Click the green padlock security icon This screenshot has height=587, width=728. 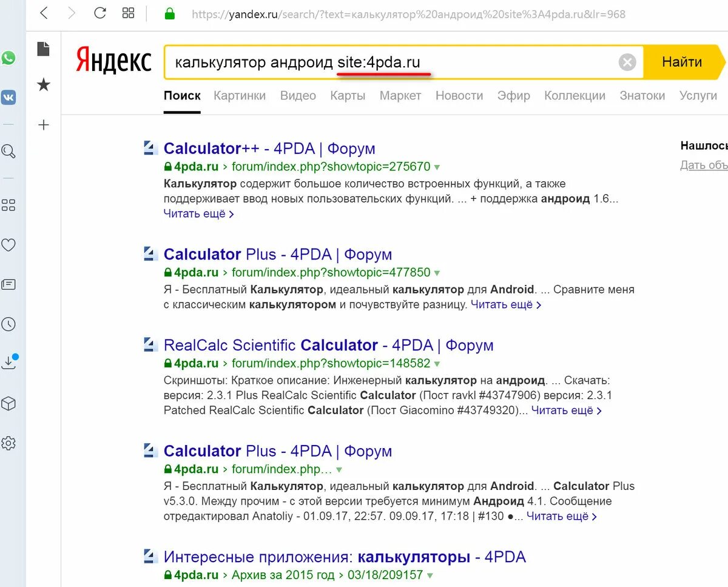(170, 13)
